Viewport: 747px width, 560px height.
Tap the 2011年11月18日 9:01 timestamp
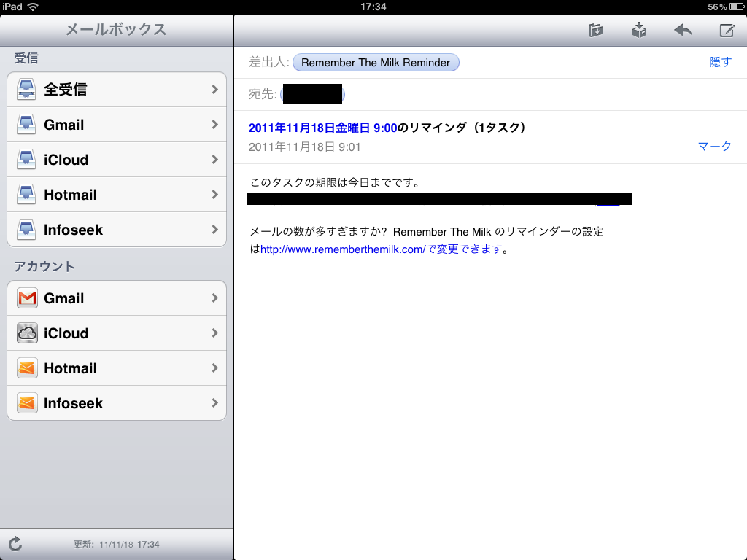tap(304, 147)
